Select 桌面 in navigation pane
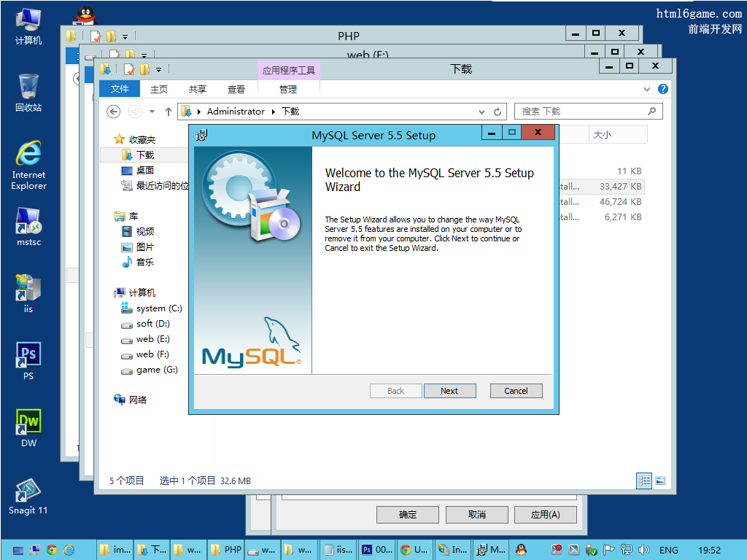Screen dimensions: 747x560 (145, 170)
